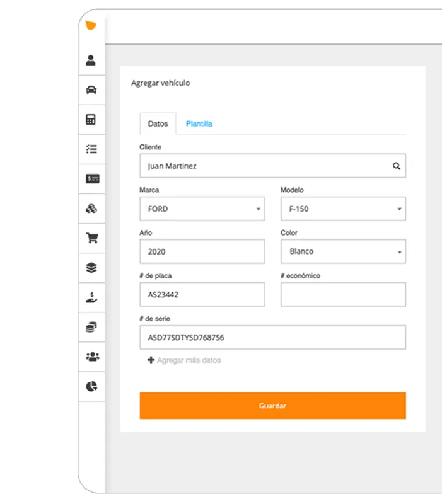Click the # económico label
The height and width of the screenshot is (504, 442).
300,276
